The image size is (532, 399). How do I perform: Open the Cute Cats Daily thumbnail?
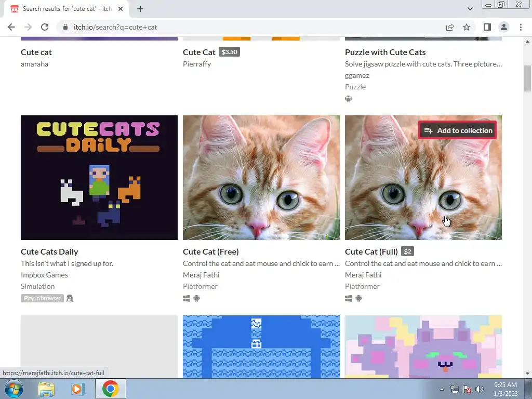pos(99,178)
